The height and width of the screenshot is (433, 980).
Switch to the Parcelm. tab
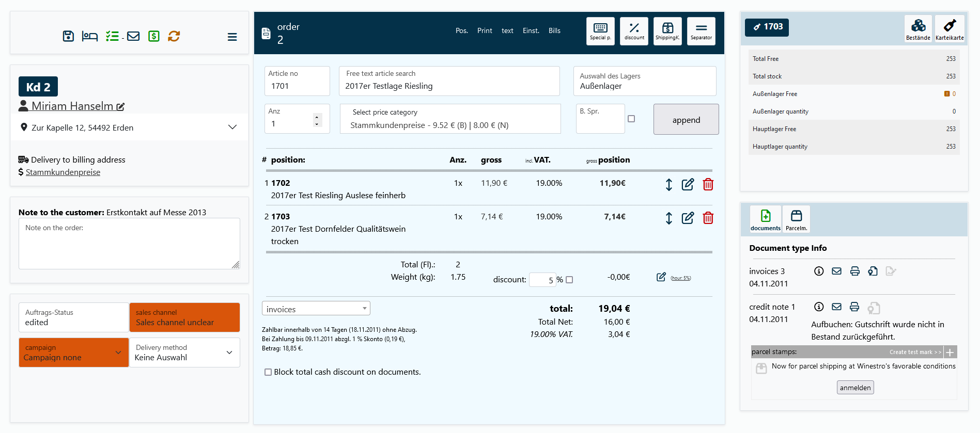(796, 219)
